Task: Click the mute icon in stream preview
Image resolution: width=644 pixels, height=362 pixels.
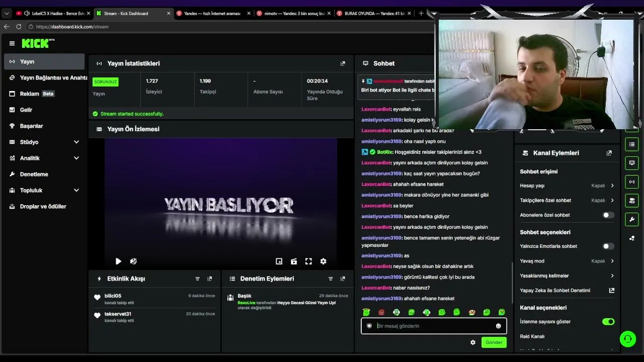Action: tap(133, 261)
